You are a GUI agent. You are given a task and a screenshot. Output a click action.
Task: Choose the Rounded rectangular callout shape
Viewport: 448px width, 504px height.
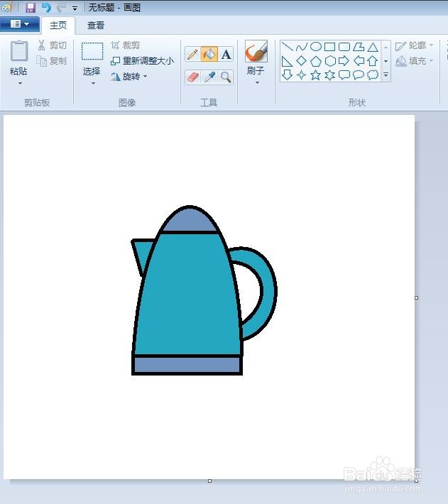pyautogui.click(x=344, y=75)
